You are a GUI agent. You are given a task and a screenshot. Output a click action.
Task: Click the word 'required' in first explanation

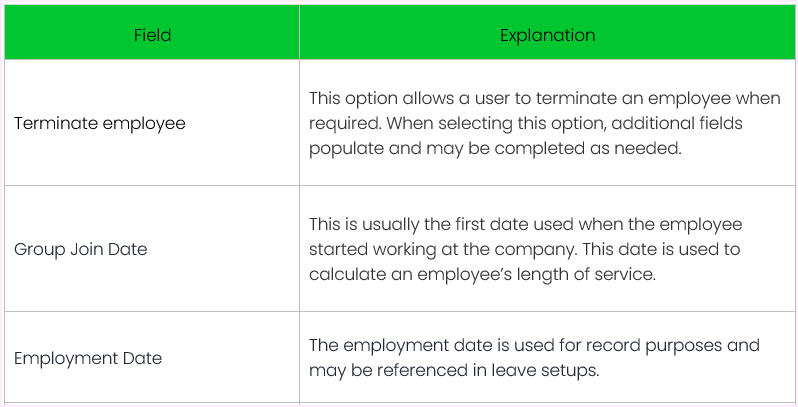pos(340,124)
